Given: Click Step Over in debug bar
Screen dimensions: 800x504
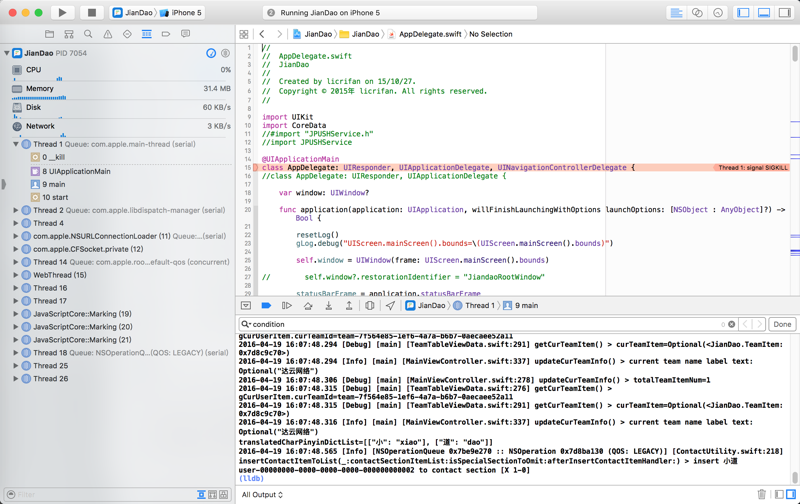Looking at the screenshot, I should point(308,306).
